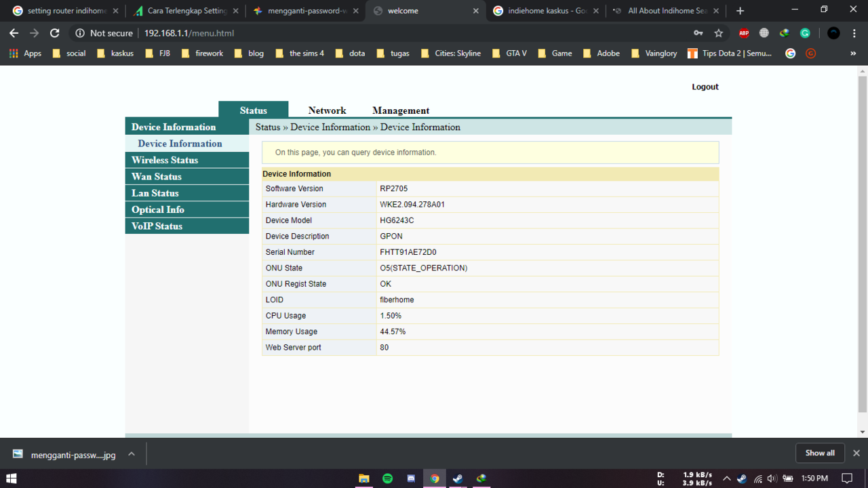Click the Apps shortcut in bookmarks bar
Image resolution: width=868 pixels, height=488 pixels.
pos(25,54)
